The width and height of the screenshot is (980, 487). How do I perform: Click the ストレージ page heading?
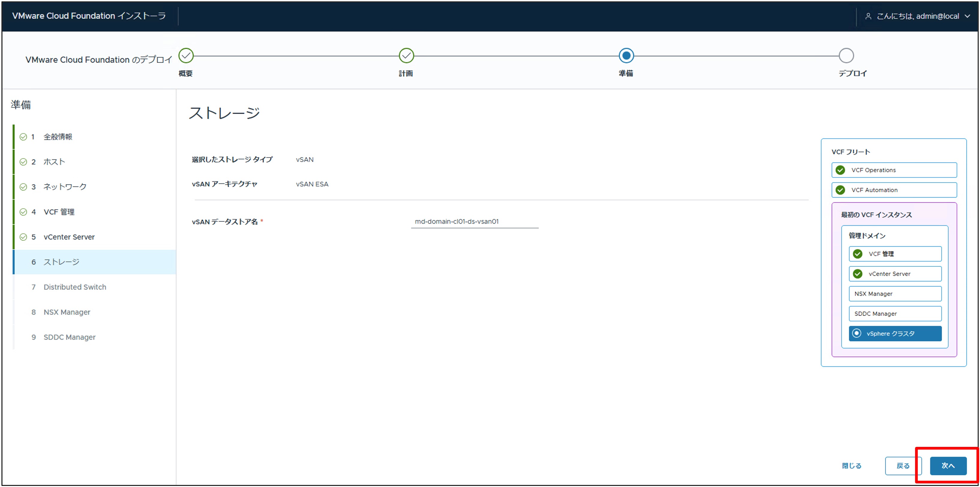tap(224, 113)
